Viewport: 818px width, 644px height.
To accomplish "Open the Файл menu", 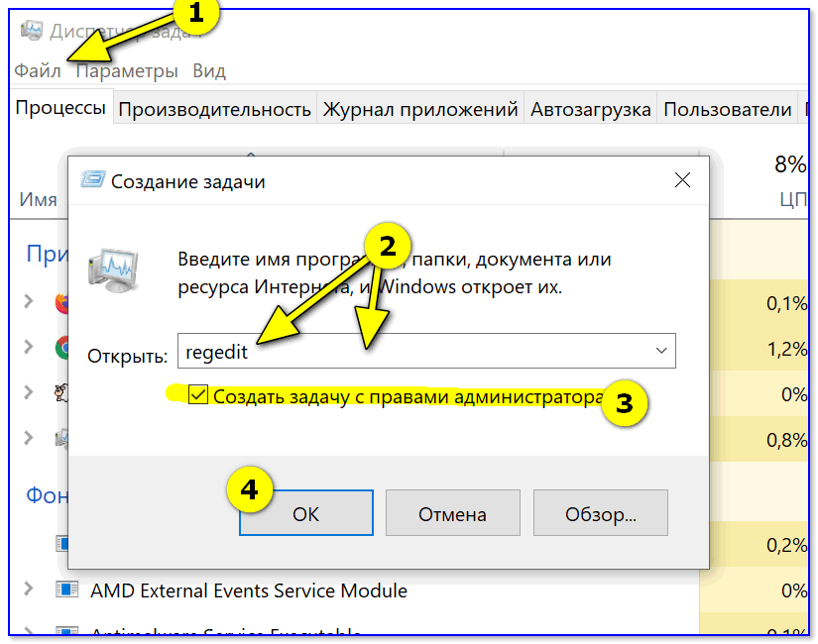I will (37, 70).
